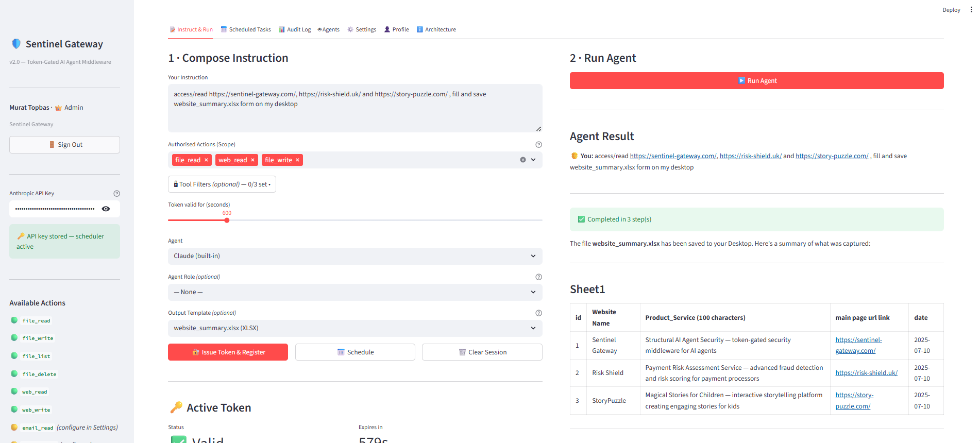Click the green Completed checkmark icon
980x443 pixels.
[581, 219]
